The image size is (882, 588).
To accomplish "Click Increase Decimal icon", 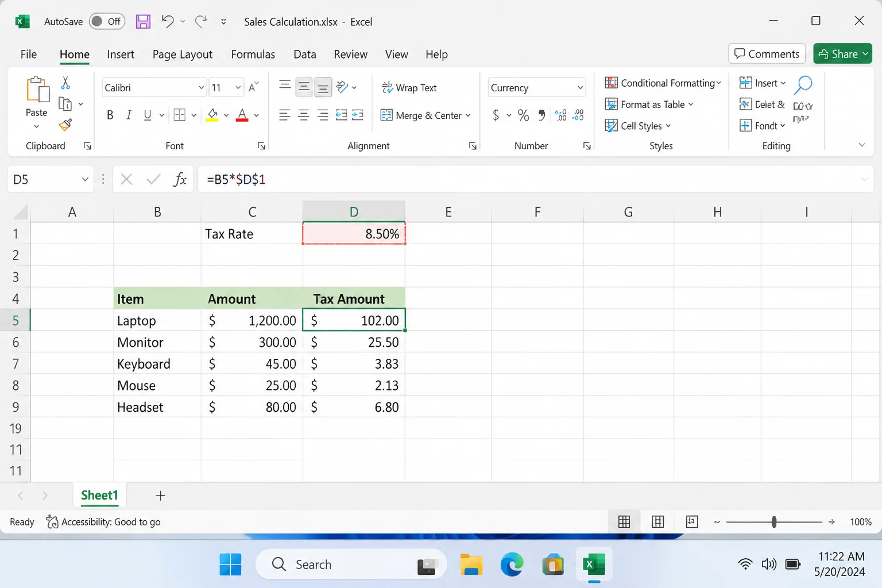I will tap(561, 115).
